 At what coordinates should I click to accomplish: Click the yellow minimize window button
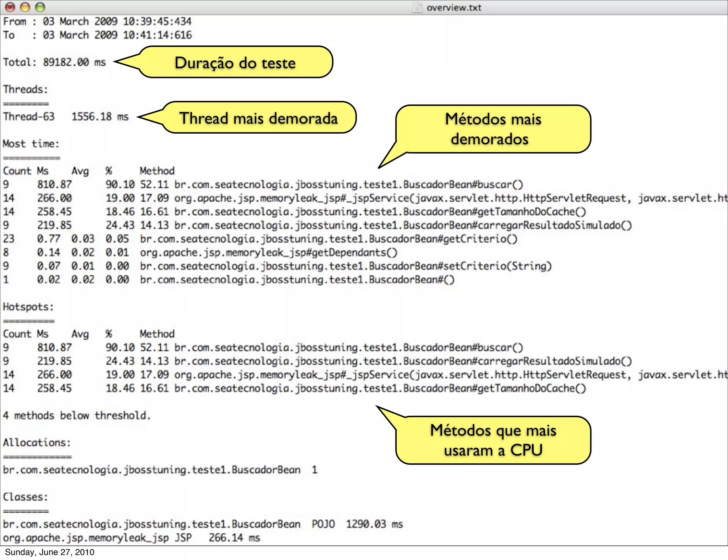click(25, 7)
